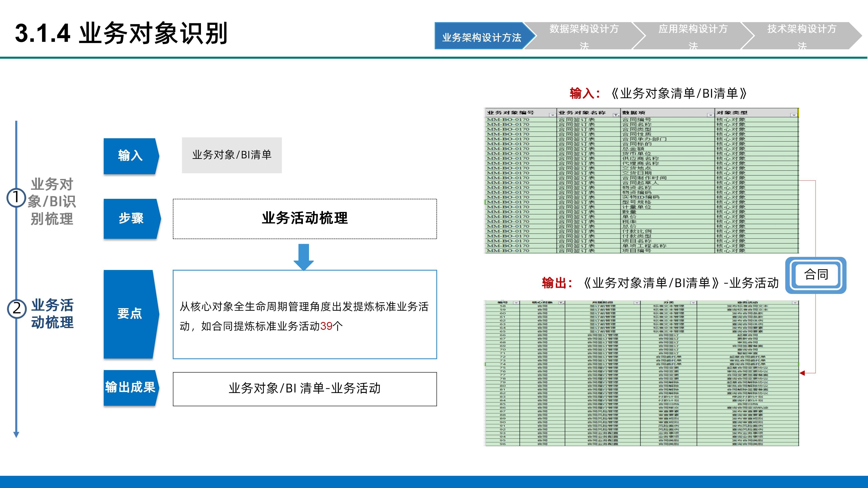This screenshot has width=868, height=488.
Task: Select the 更新合同 business activity cell
Action: (x=747, y=339)
